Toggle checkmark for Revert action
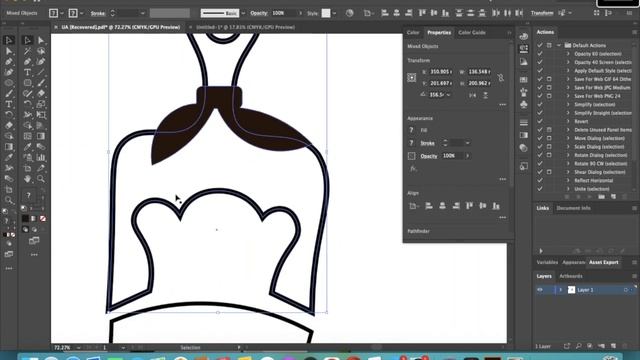 540,121
